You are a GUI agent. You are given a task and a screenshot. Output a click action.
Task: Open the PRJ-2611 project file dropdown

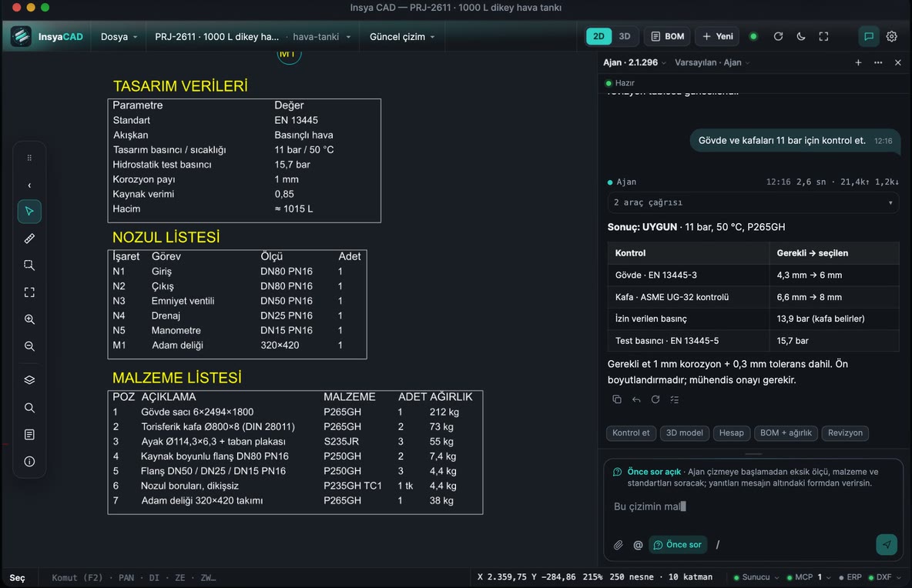coord(253,37)
